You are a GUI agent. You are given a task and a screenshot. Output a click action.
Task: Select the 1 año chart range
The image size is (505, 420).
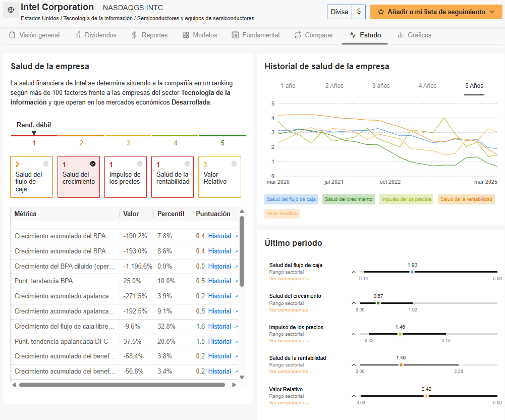pyautogui.click(x=288, y=86)
